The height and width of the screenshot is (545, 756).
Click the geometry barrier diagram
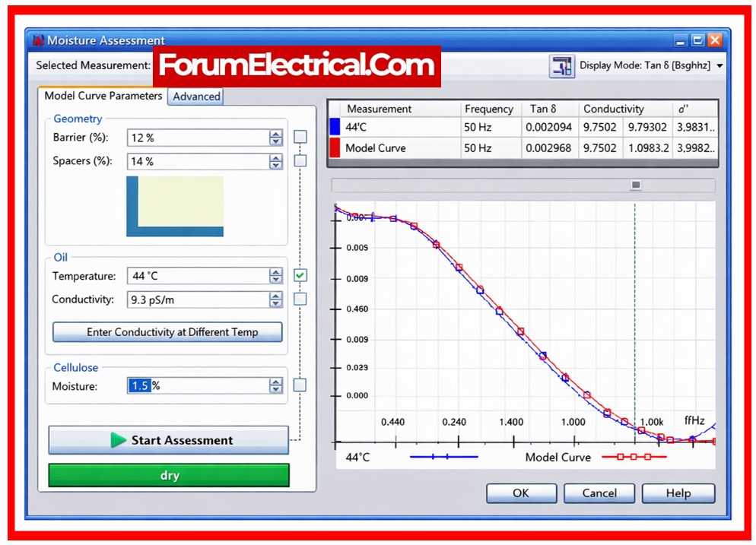pos(175,206)
